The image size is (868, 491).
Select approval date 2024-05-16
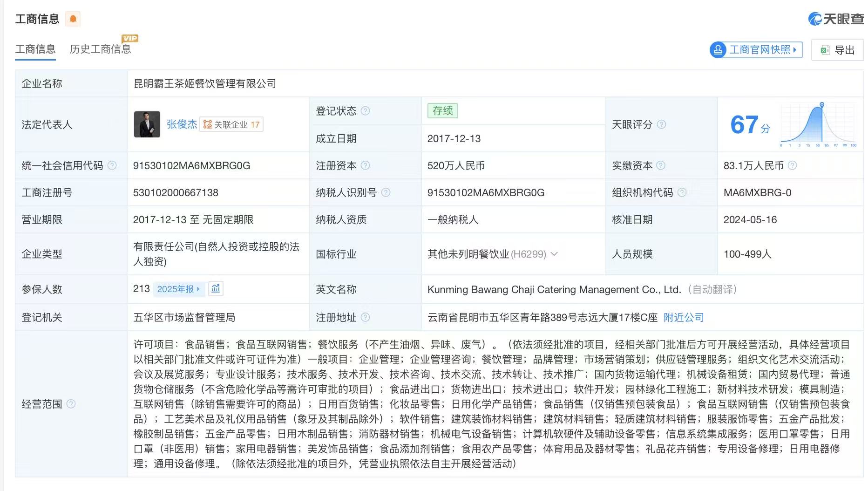coord(750,219)
